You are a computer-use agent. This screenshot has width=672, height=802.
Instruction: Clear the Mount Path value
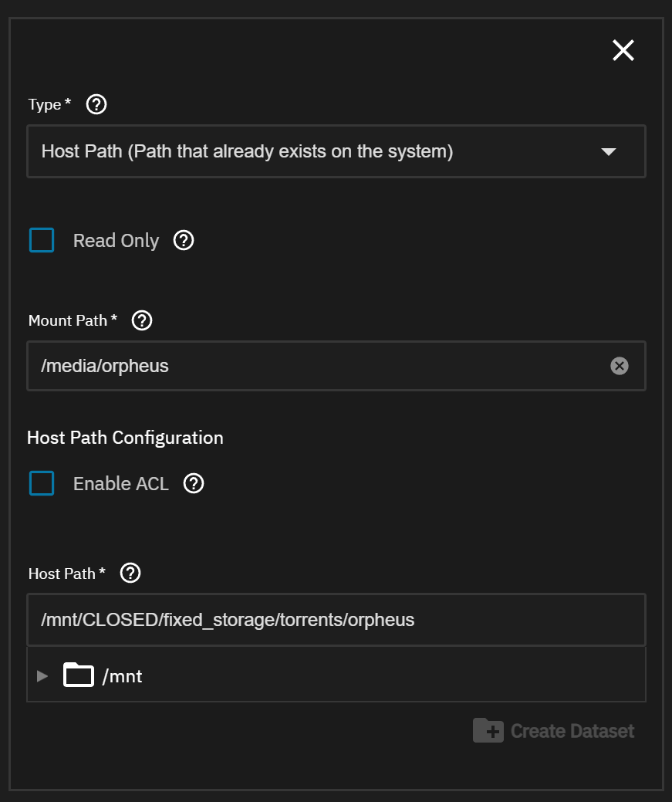620,366
